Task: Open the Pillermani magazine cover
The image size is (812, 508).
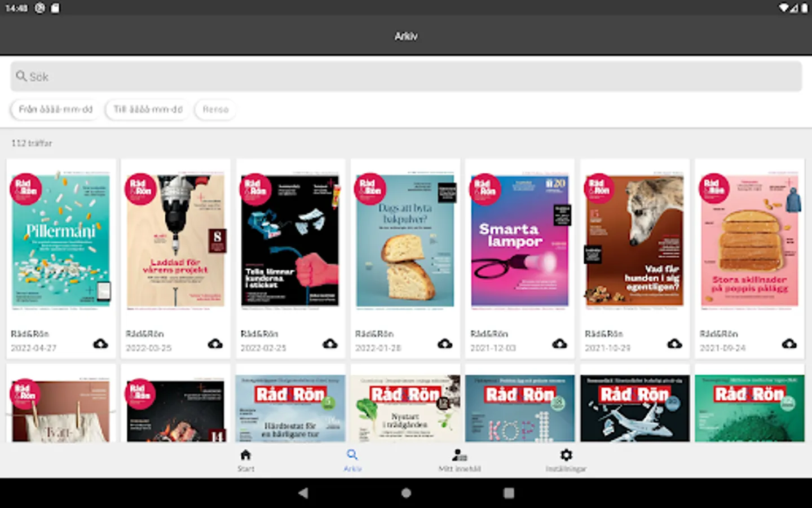Action: [x=61, y=241]
